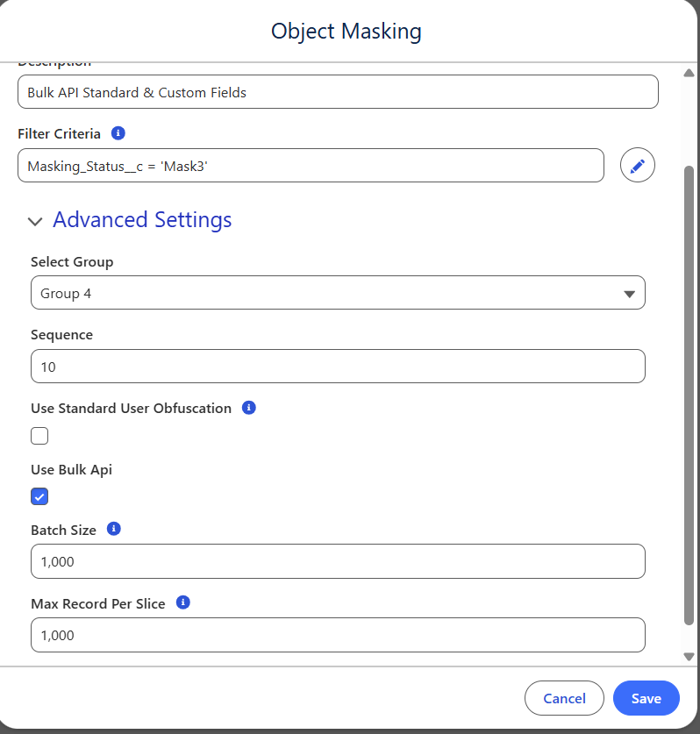Click the chevron icon beside Advanced Settings
The height and width of the screenshot is (734, 700).
[35, 221]
